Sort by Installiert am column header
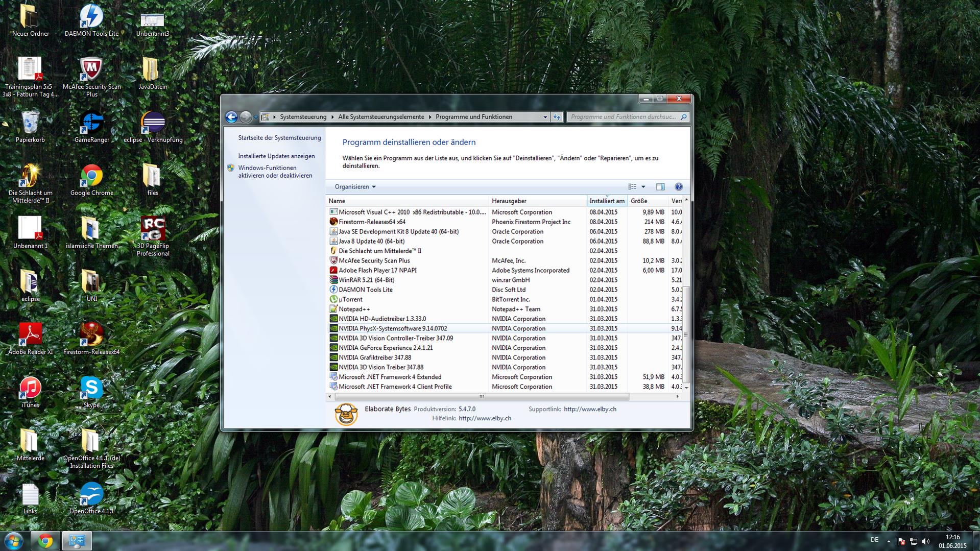980x551 pixels. 607,201
